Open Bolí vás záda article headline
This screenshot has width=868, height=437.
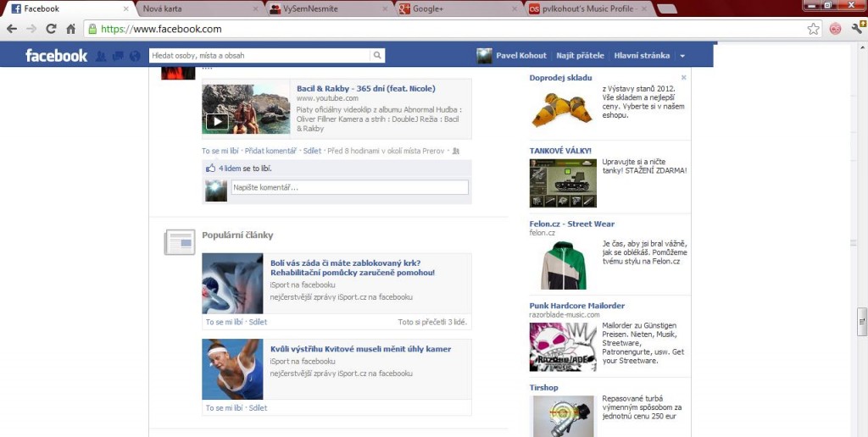(353, 268)
